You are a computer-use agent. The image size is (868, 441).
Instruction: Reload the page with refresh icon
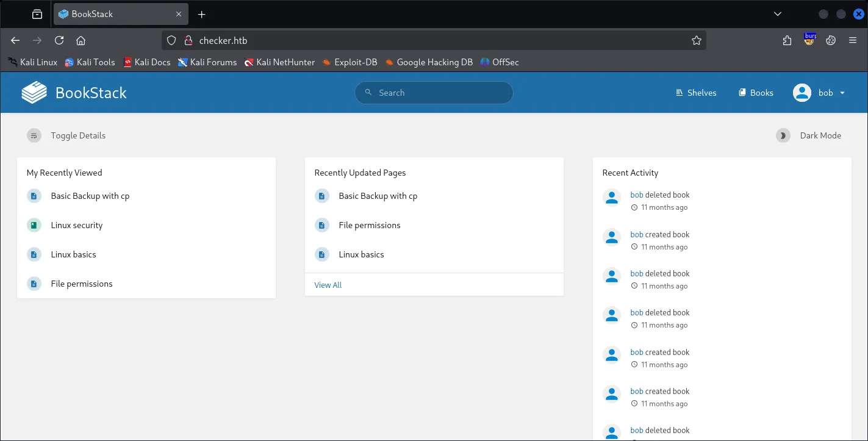click(59, 40)
